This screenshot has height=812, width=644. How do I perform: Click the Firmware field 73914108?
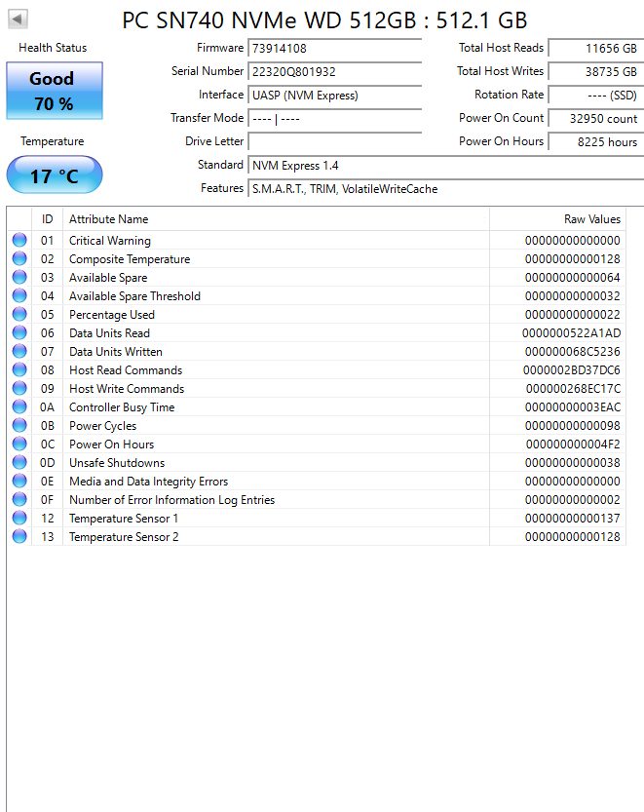335,48
